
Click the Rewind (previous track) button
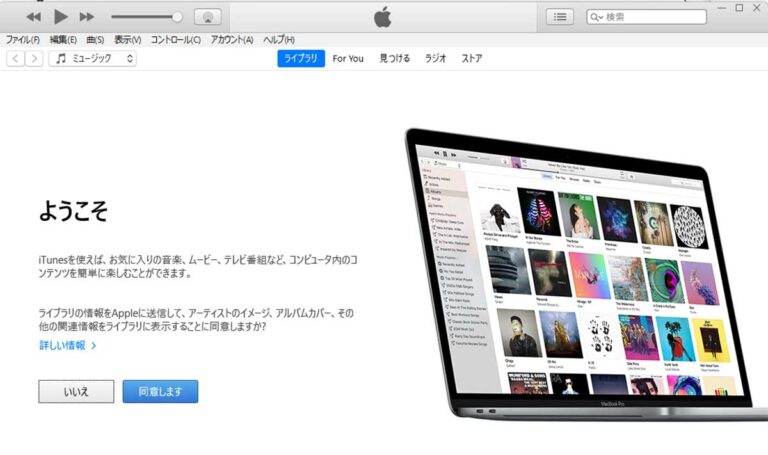pyautogui.click(x=34, y=17)
